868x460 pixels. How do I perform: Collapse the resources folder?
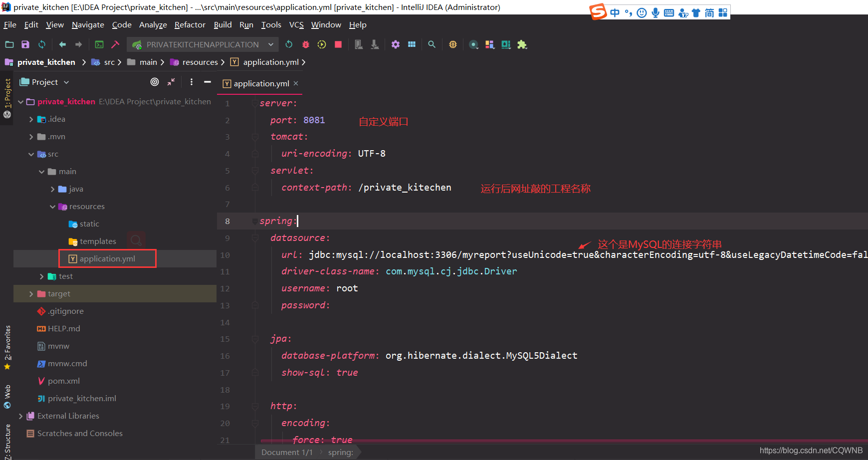pos(52,207)
